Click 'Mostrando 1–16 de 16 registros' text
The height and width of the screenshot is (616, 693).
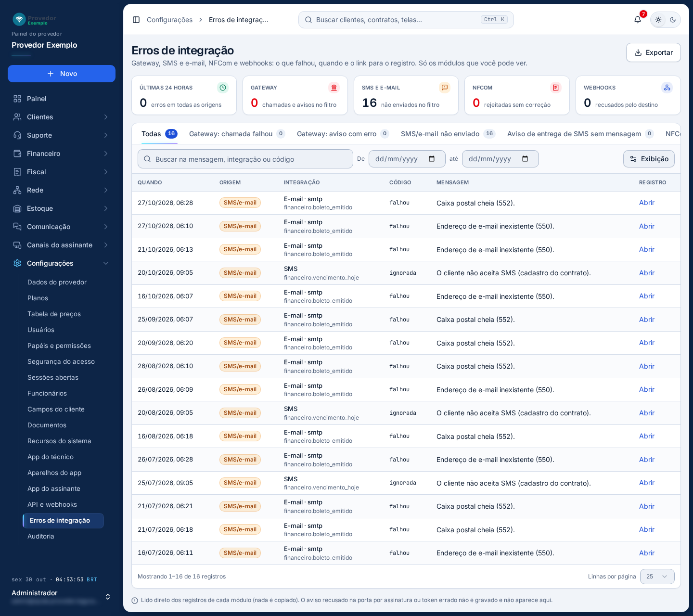(181, 577)
